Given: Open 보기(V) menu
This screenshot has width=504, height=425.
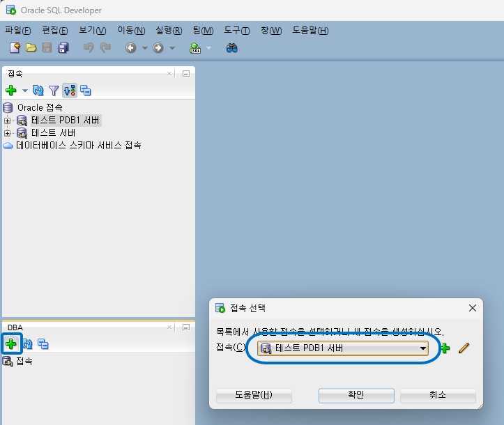Looking at the screenshot, I should point(93,30).
